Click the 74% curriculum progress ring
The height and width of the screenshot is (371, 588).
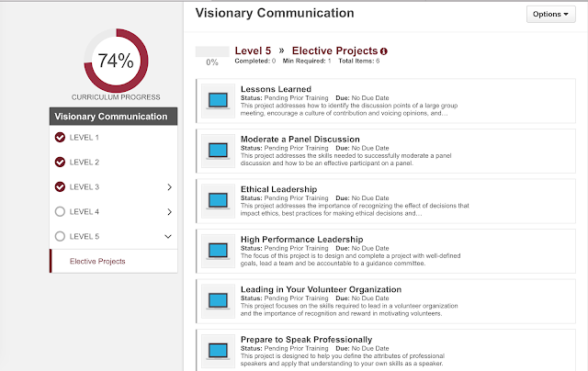(x=116, y=61)
